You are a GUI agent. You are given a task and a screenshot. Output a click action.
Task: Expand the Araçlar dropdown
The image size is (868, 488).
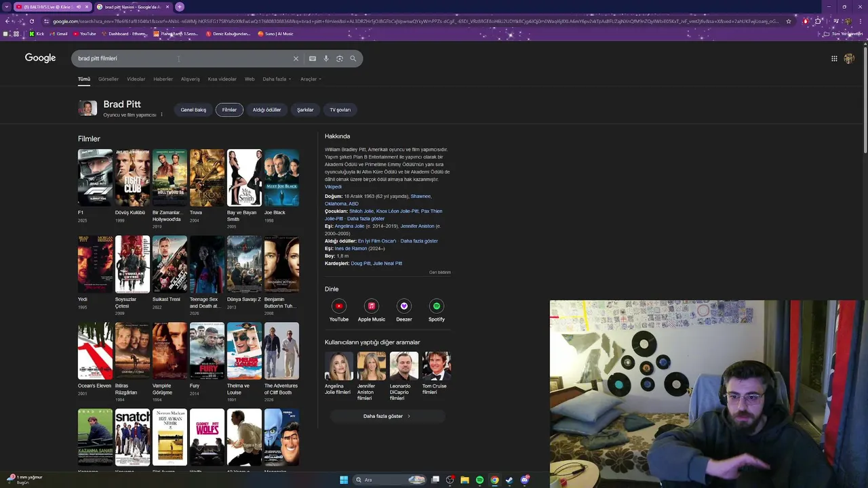311,79
